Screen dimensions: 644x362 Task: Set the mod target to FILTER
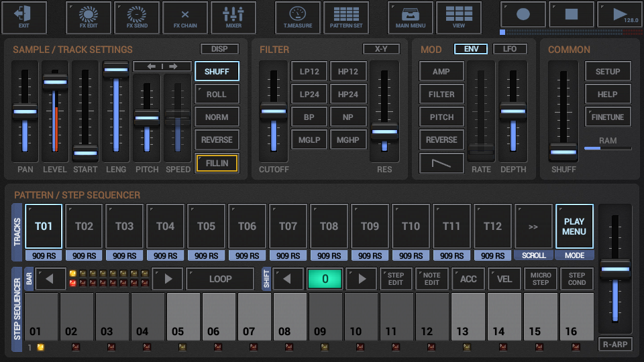(x=441, y=95)
